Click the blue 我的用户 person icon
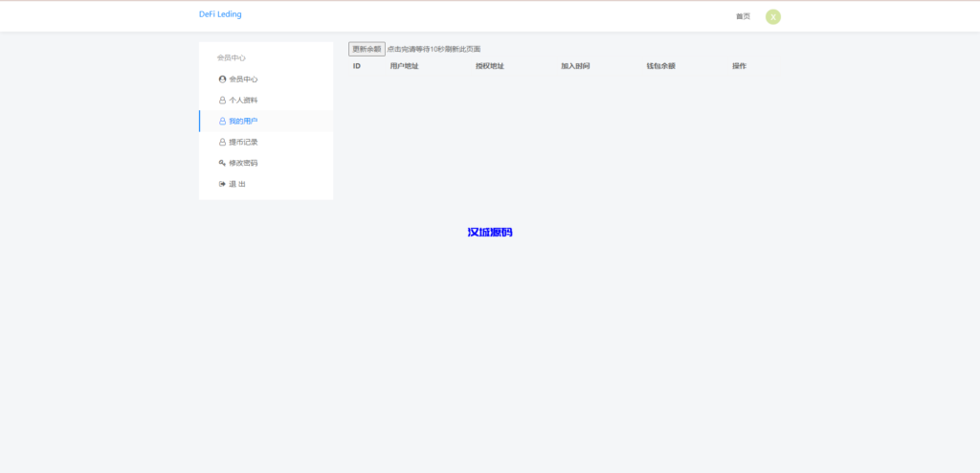 click(222, 122)
